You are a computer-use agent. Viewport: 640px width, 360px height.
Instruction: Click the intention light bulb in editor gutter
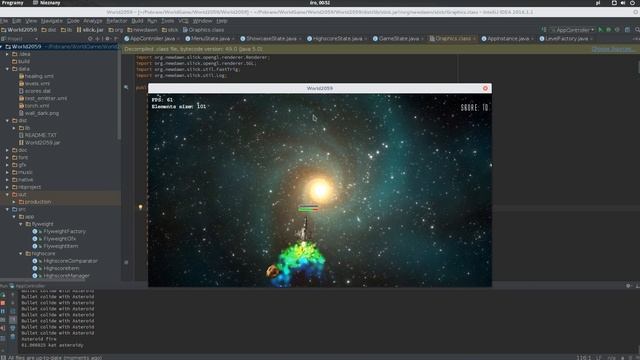point(140,207)
